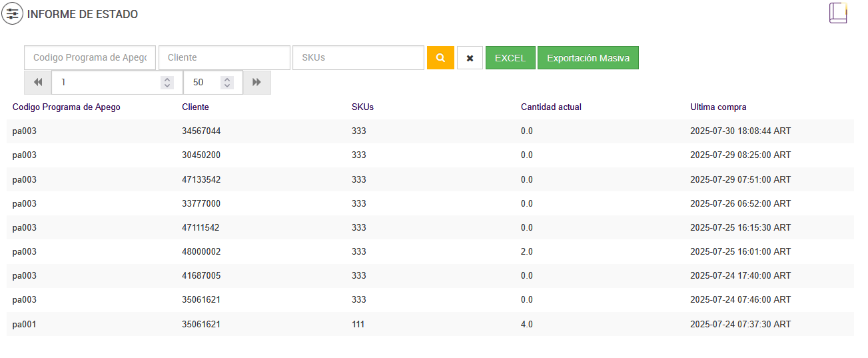Click the page size stepper arrows
Screen dimensions: 868x358
click(228, 82)
